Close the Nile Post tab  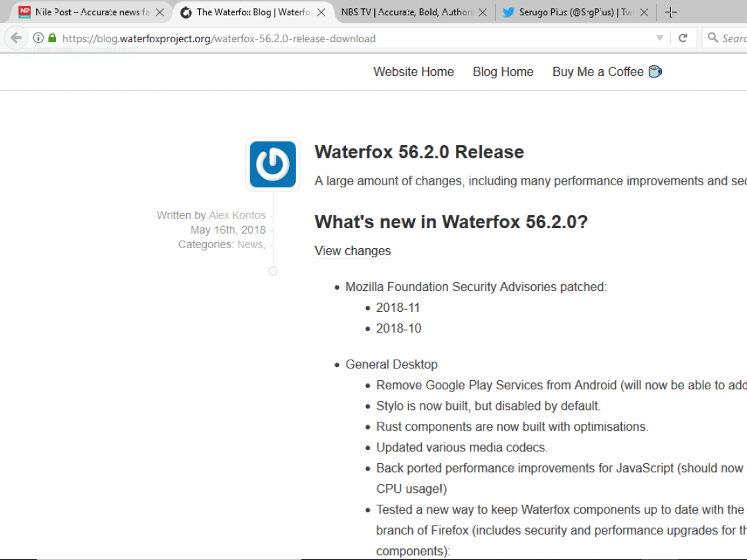point(160,12)
